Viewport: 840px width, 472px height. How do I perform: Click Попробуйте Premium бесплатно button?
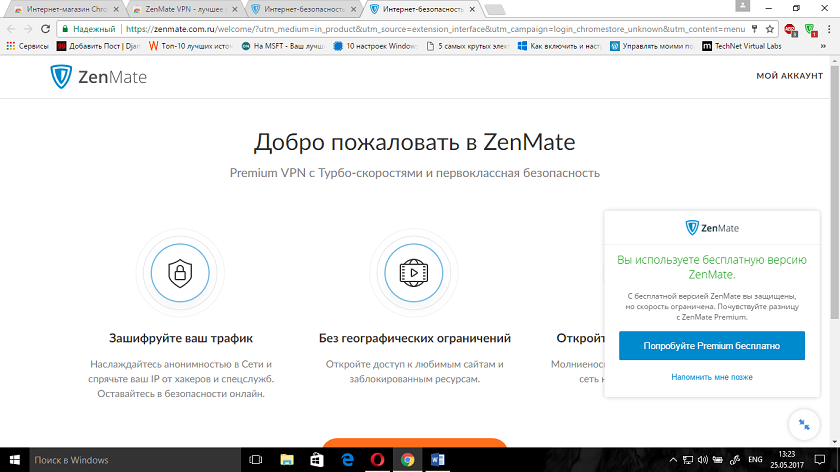tap(711, 345)
